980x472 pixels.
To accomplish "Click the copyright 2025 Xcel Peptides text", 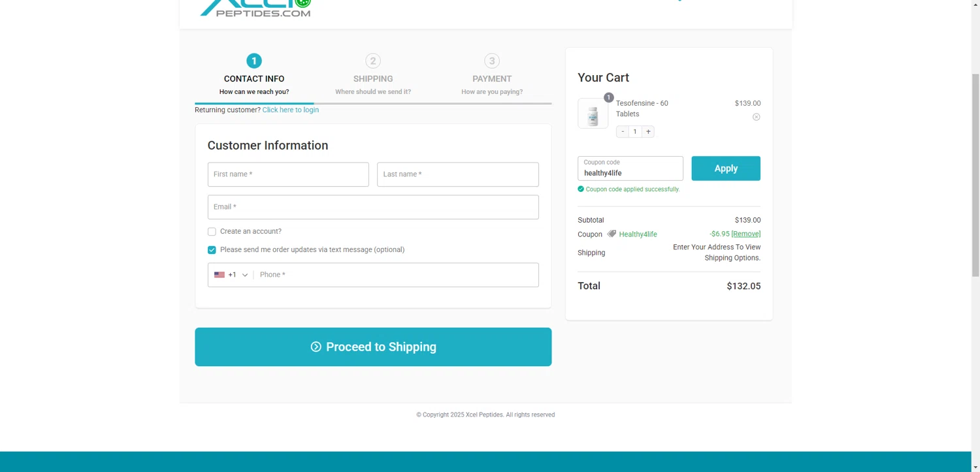I will pyautogui.click(x=485, y=415).
